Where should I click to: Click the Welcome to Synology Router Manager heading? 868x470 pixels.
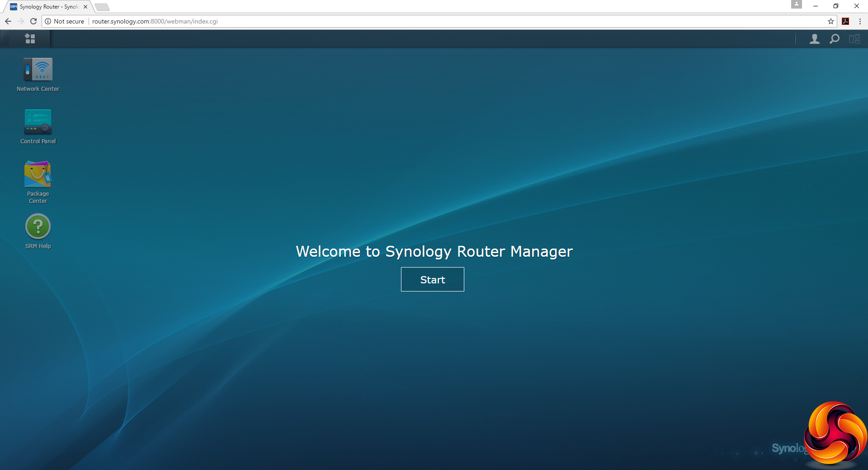coord(434,251)
